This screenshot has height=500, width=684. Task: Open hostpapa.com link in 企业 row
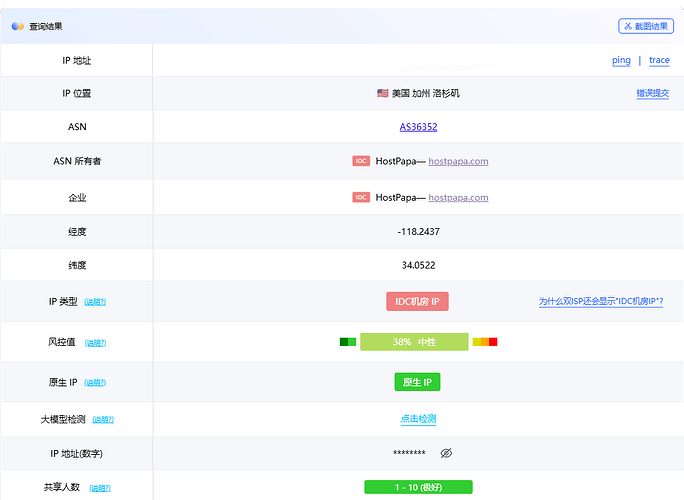(458, 198)
